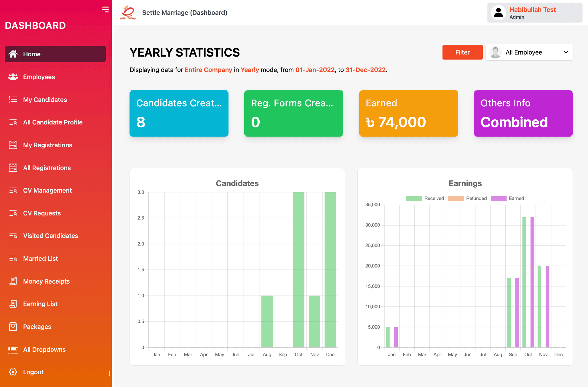Click the Home house icon
The width and height of the screenshot is (588, 387).
13,54
